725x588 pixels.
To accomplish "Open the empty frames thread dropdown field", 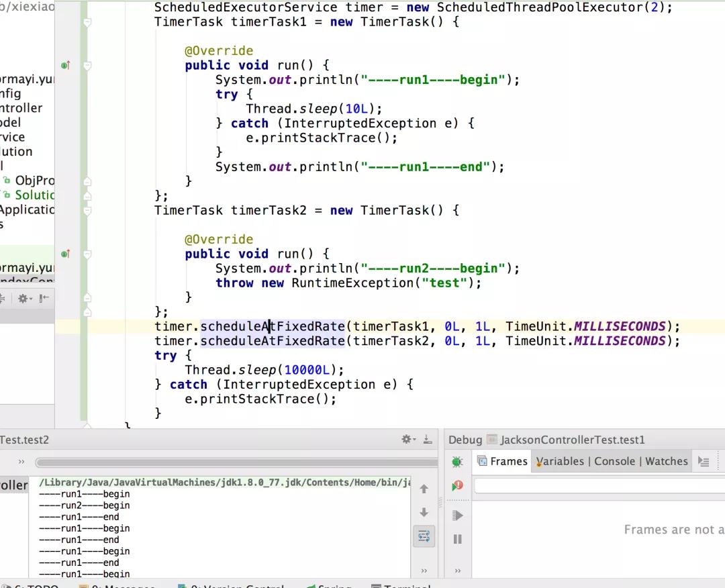I will (599, 486).
